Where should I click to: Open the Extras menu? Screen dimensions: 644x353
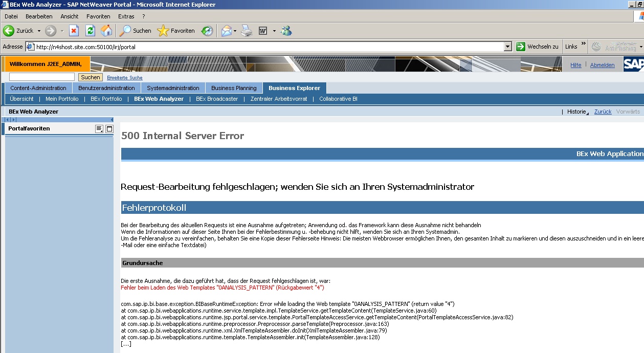pos(126,16)
